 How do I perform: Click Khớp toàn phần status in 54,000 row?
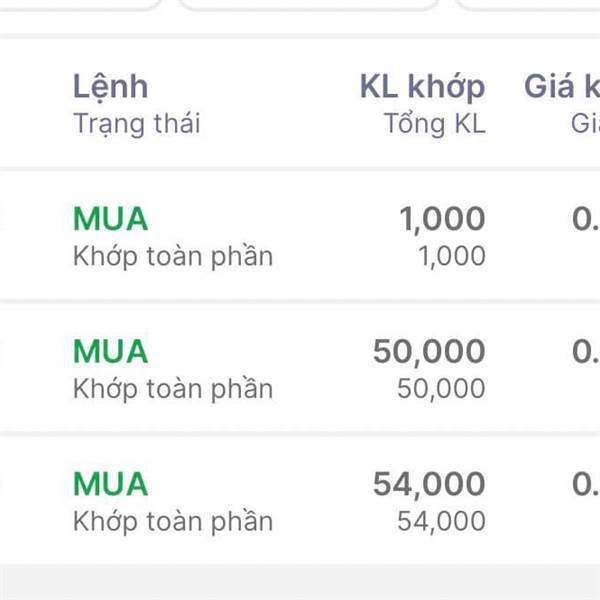click(x=173, y=522)
